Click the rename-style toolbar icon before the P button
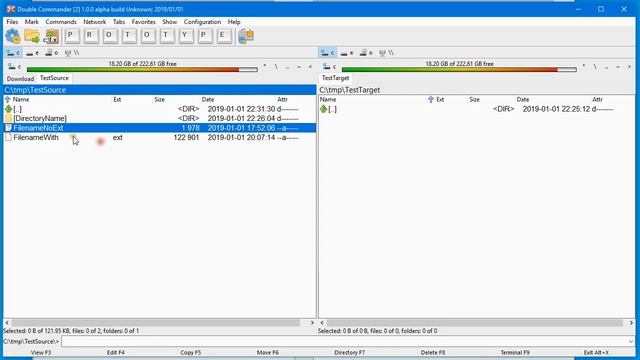Viewport: 640px width, 360px height. tap(51, 36)
